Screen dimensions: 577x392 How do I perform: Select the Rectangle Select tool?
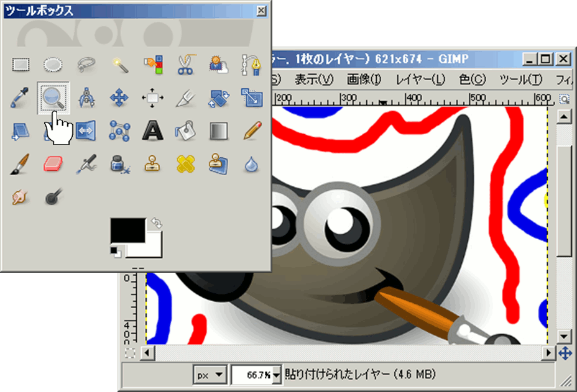(22, 63)
